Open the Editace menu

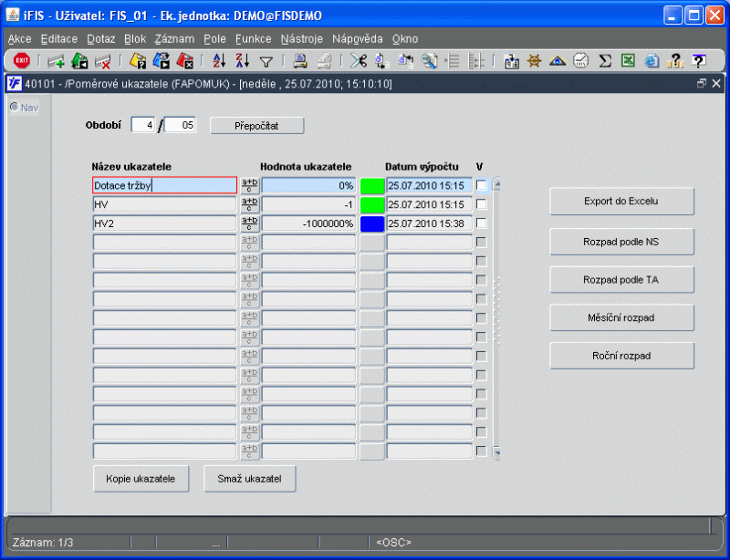click(59, 39)
